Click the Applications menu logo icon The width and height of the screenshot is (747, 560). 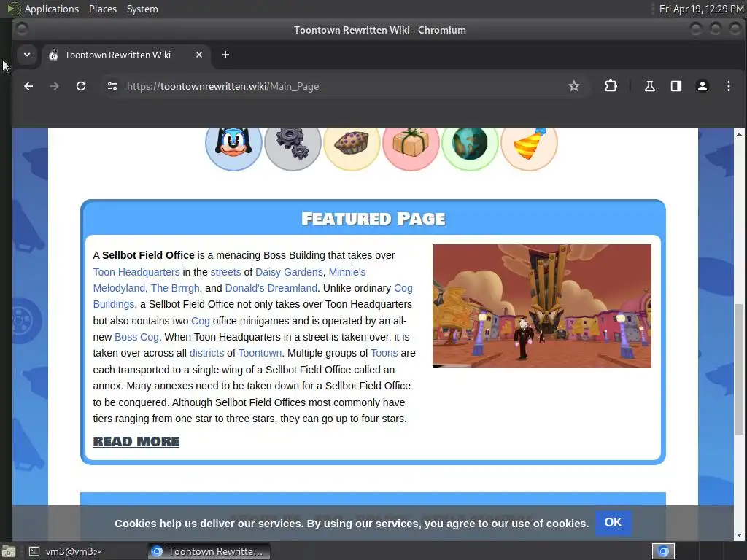click(x=14, y=9)
